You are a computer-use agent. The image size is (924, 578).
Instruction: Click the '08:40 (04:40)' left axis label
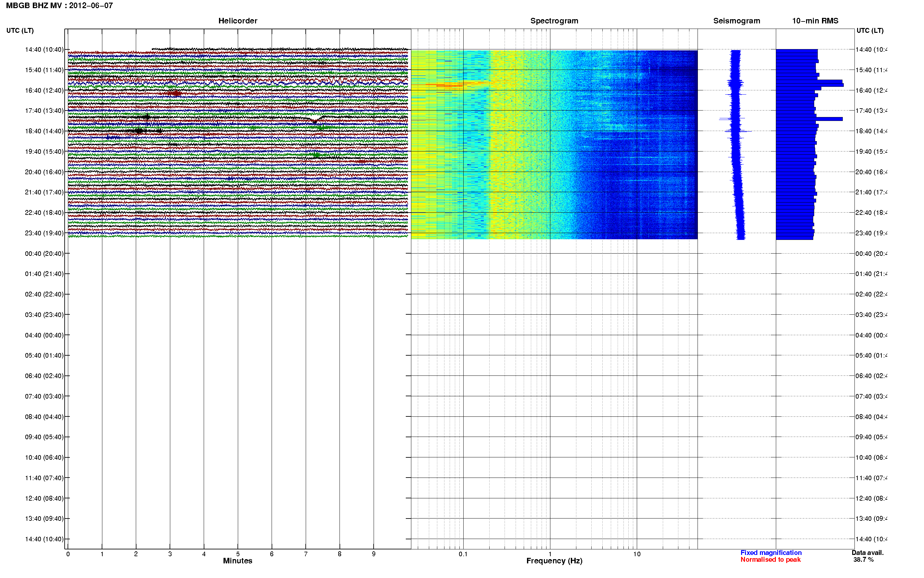[44, 417]
